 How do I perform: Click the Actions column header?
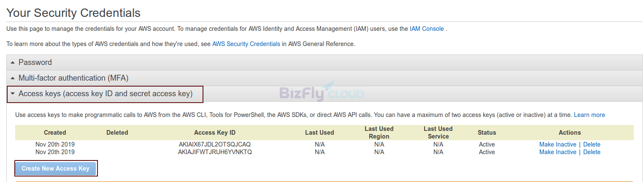pyautogui.click(x=570, y=133)
